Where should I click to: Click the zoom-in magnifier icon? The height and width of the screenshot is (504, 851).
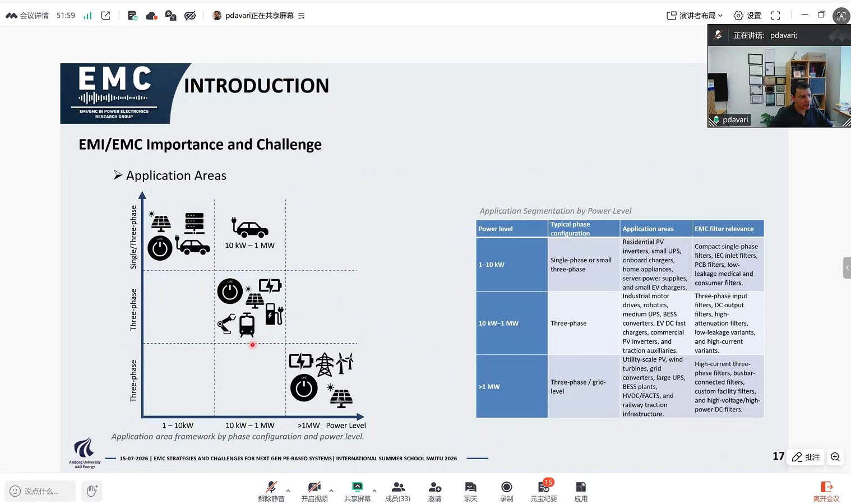[x=835, y=457]
